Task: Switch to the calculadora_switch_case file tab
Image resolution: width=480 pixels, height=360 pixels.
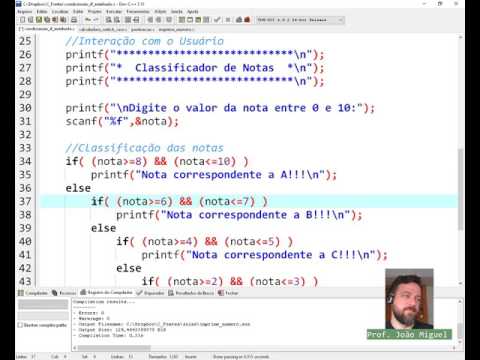Action: pos(103,30)
